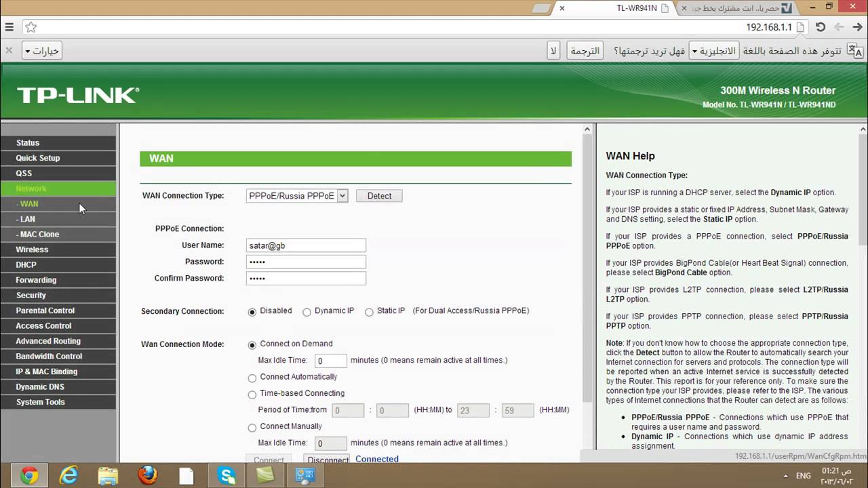Open the Dynamic DNS menu
The width and height of the screenshot is (868, 488).
point(58,387)
